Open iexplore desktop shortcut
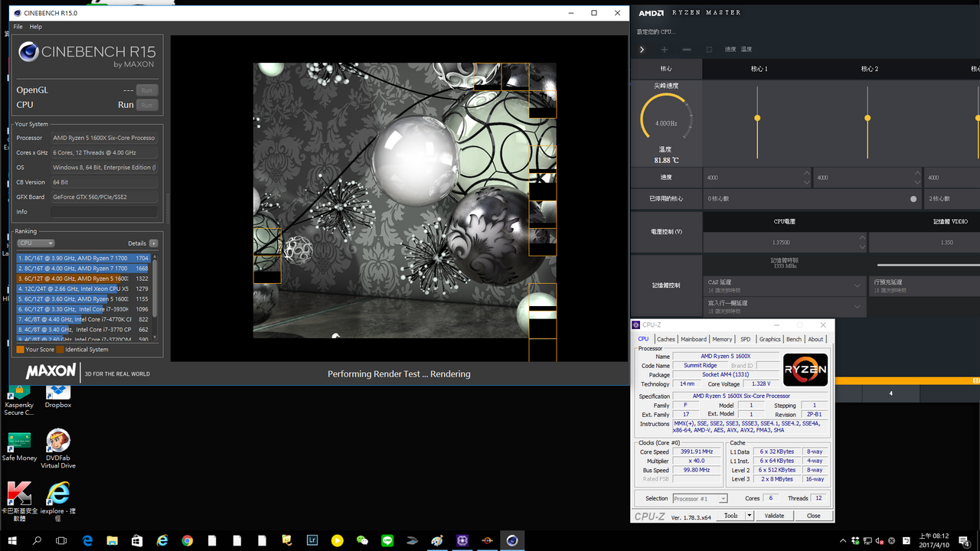 [x=58, y=502]
